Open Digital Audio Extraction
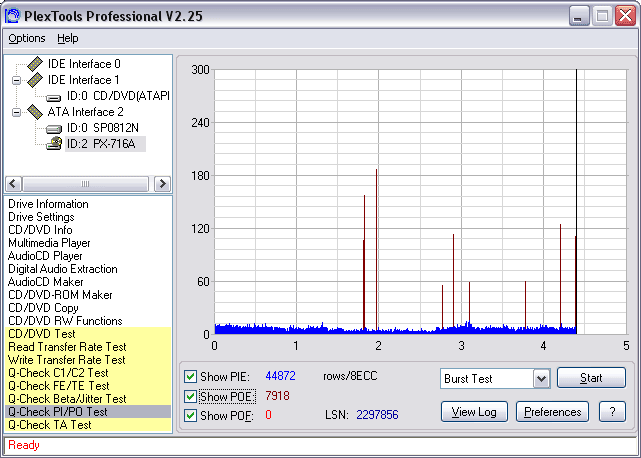The width and height of the screenshot is (641, 458). (63, 269)
